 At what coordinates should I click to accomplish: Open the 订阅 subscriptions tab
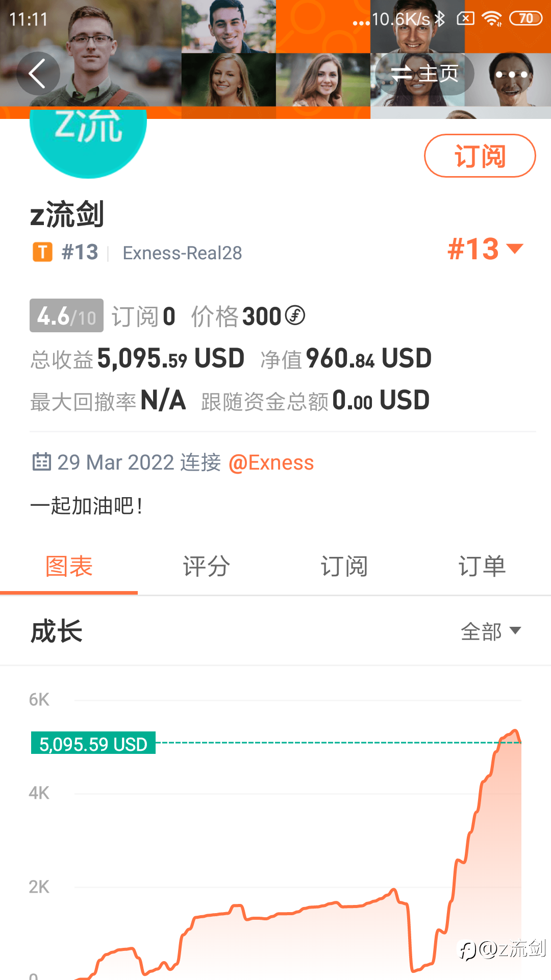click(x=344, y=567)
